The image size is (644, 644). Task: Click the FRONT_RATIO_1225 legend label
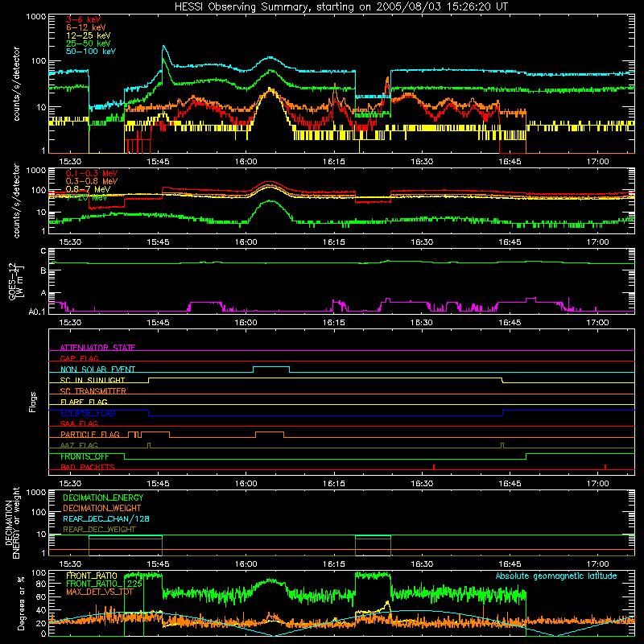tap(105, 584)
